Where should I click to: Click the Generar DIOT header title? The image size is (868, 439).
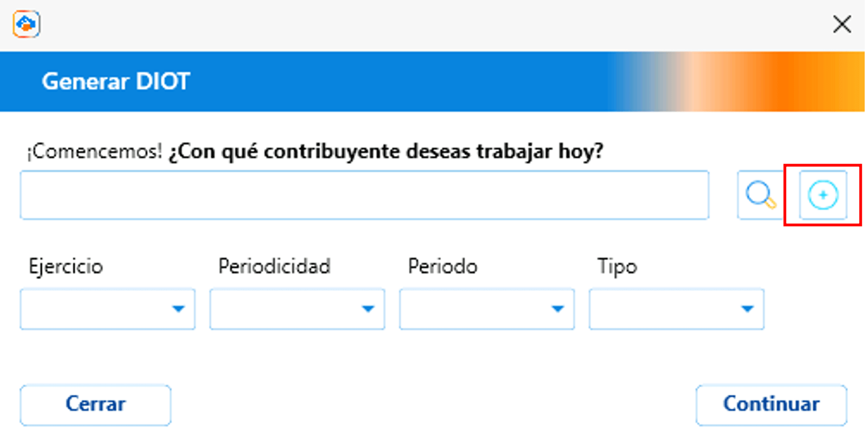tap(116, 82)
